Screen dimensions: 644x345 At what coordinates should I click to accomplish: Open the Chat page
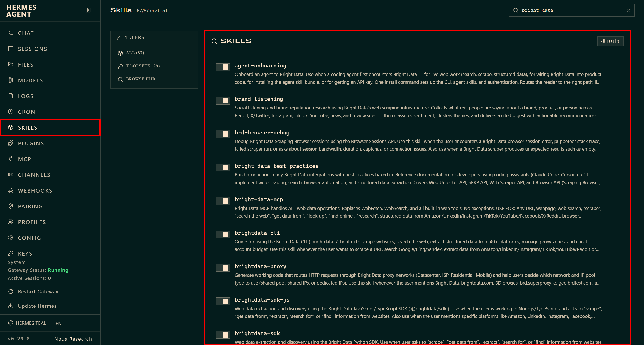click(x=50, y=33)
